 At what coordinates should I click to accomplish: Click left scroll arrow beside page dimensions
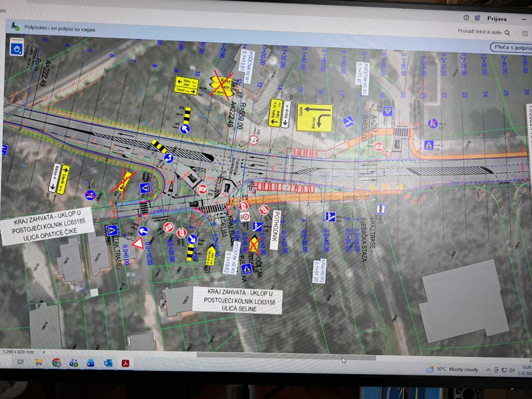pos(44,351)
